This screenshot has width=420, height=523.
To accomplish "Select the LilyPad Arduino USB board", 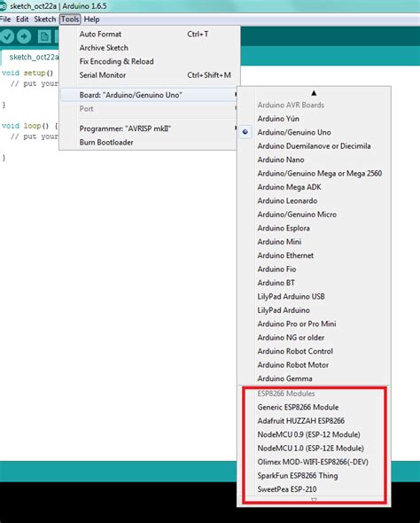I will pyautogui.click(x=315, y=296).
